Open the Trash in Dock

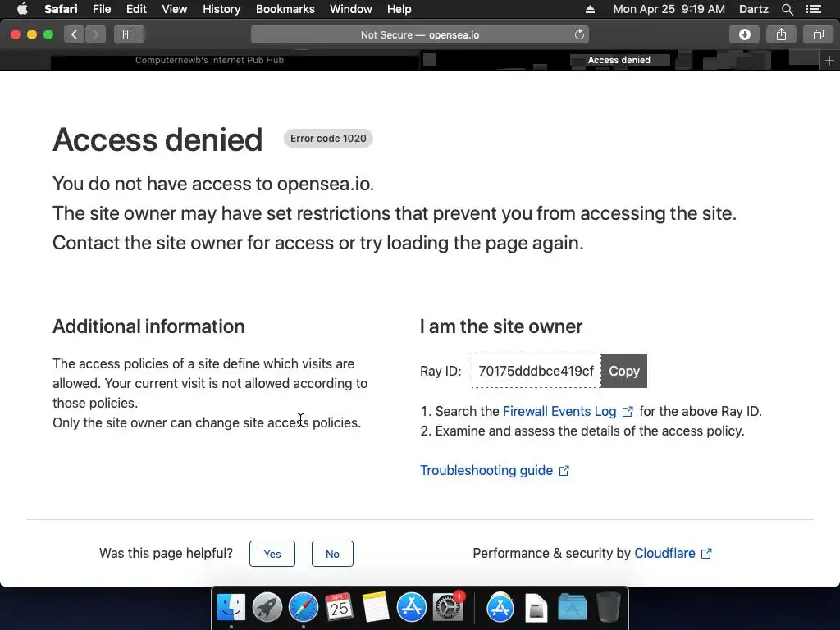(x=609, y=608)
